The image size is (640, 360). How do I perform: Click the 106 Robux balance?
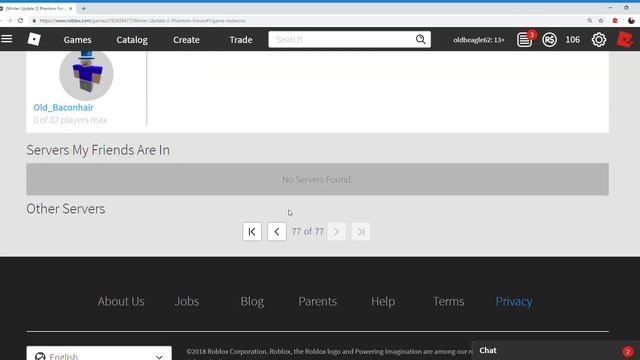click(x=573, y=40)
